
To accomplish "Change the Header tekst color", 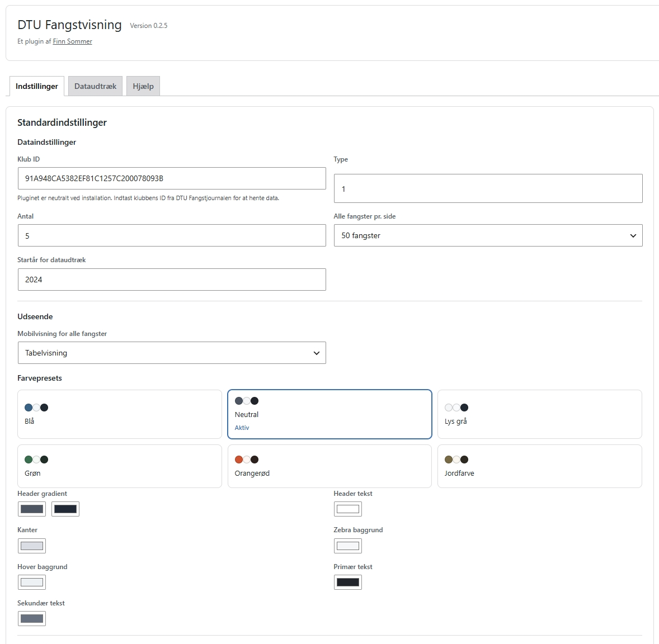I will pos(348,509).
